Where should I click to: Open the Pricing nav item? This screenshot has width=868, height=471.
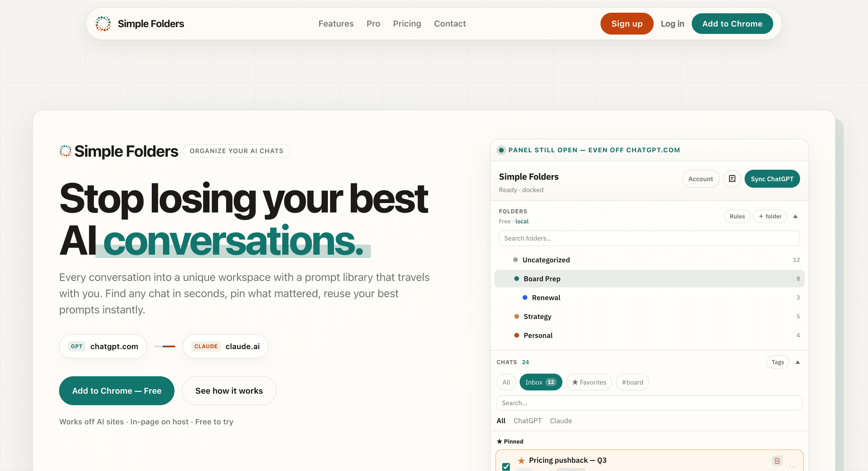(407, 24)
